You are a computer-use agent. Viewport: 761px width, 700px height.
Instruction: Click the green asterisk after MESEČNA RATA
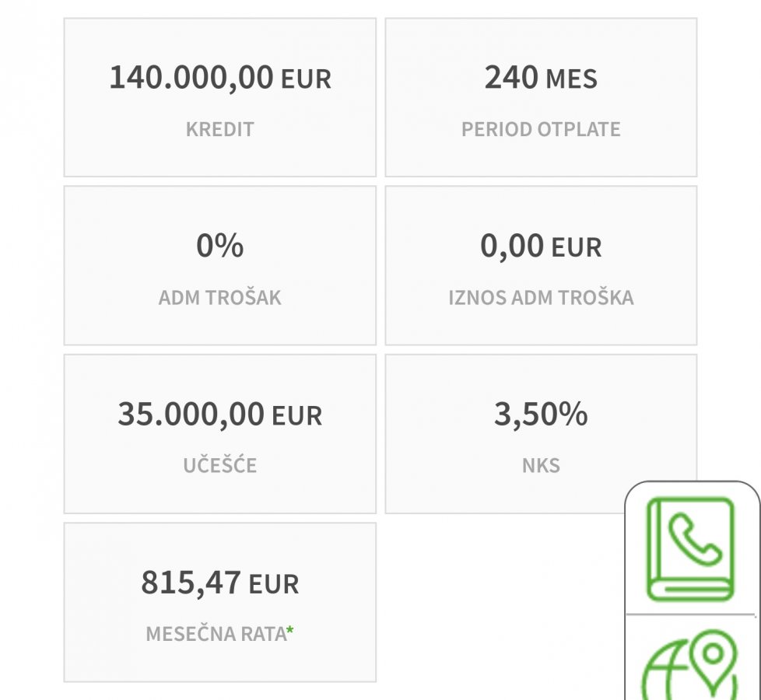[x=290, y=633]
